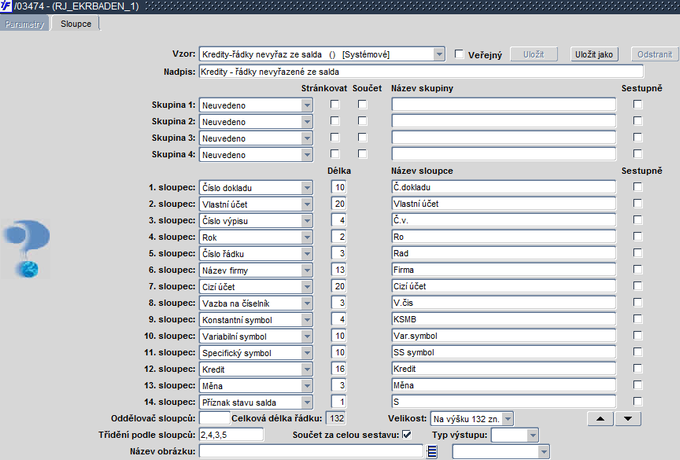
Task: Click the Uložit jako button
Action: [x=594, y=54]
